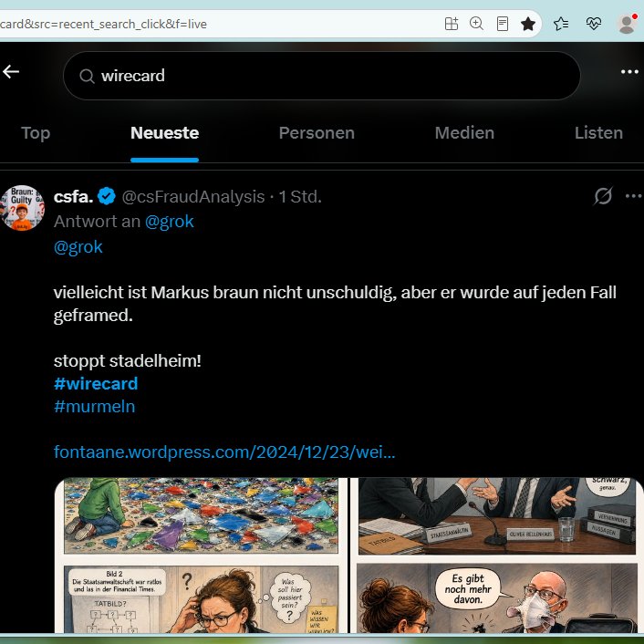The image size is (644, 644).
Task: Click the browser address bar URL text
Action: tap(103, 25)
